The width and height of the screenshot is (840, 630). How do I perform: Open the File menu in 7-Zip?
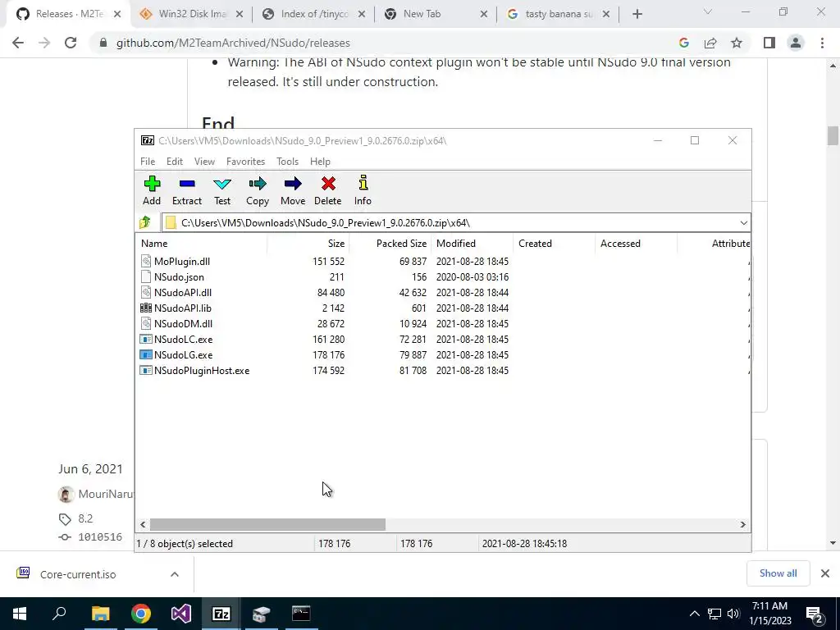(x=148, y=162)
